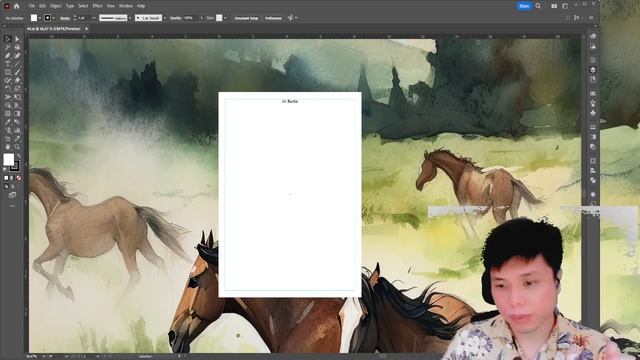Open the Brush Definition dropdown

click(x=164, y=18)
